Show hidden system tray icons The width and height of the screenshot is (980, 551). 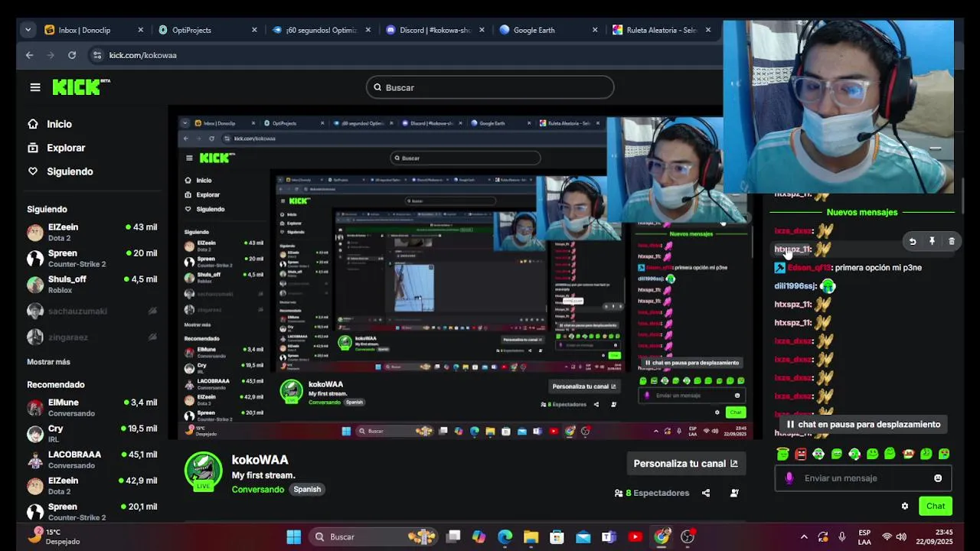click(803, 536)
